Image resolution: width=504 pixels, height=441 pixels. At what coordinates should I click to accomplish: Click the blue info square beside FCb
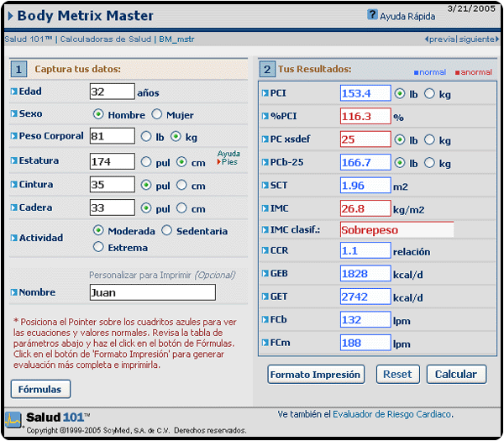coord(265,319)
